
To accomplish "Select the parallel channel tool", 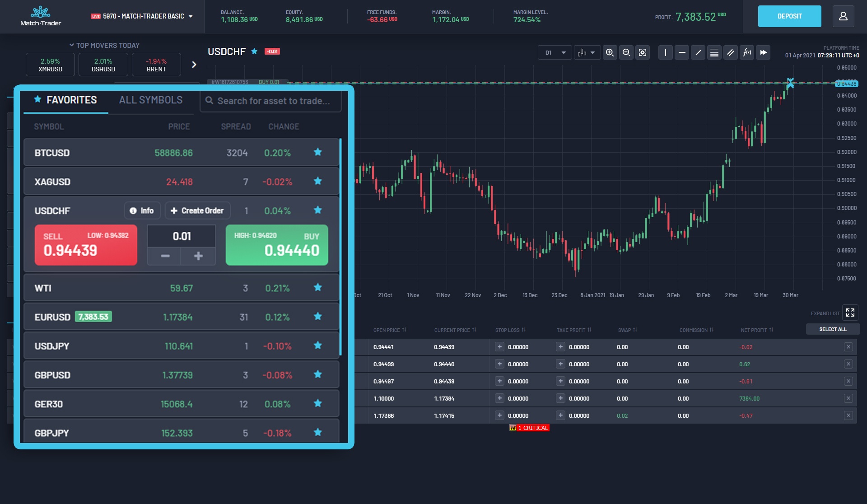I will click(730, 52).
